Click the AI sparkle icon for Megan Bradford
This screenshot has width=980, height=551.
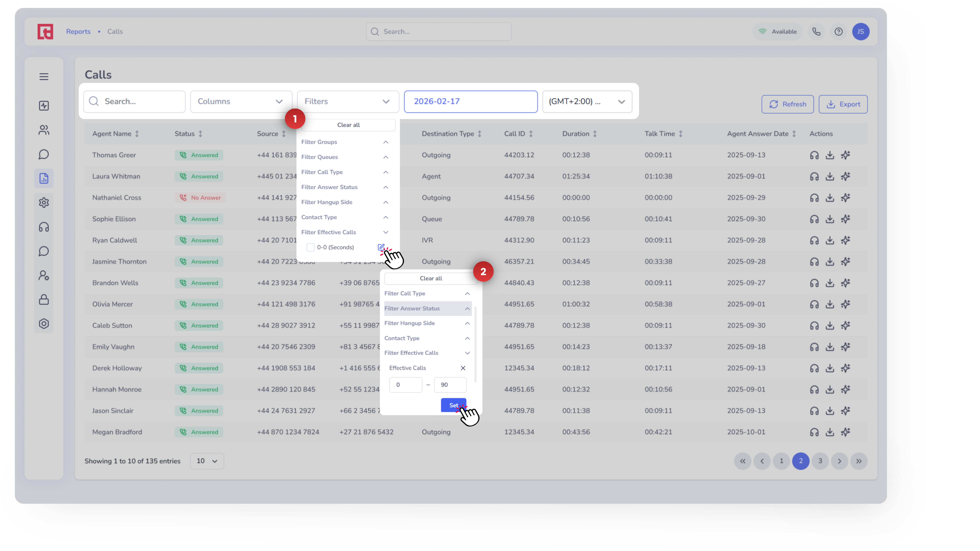click(845, 432)
